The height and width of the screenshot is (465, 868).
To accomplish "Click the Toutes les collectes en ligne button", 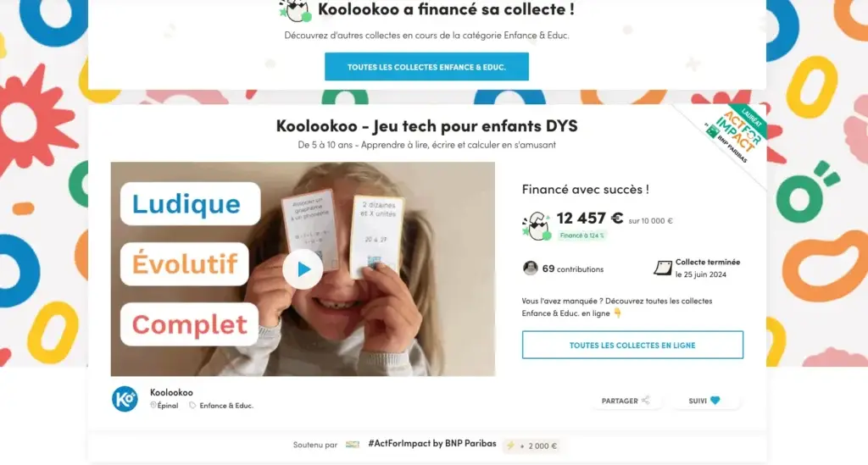I will (x=632, y=345).
